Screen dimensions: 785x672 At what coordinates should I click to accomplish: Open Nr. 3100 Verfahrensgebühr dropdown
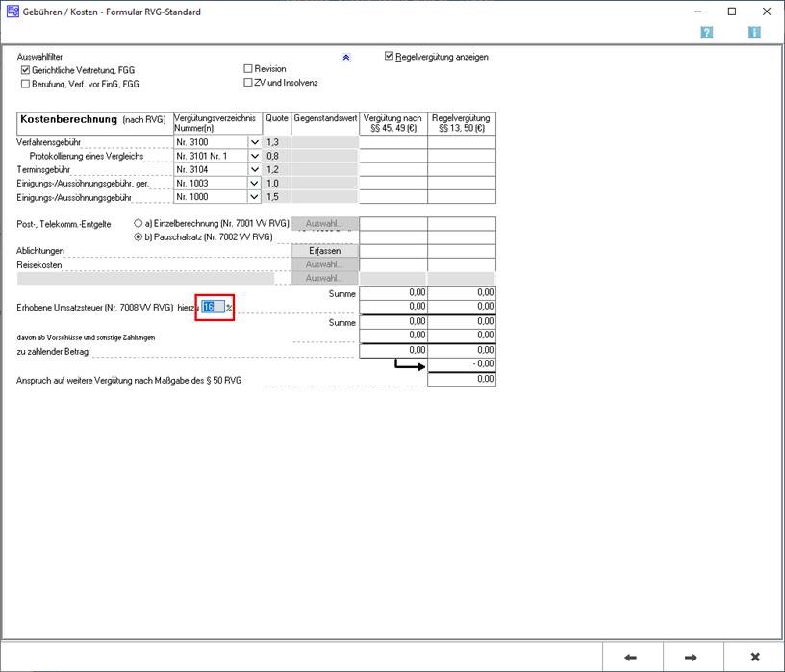254,142
